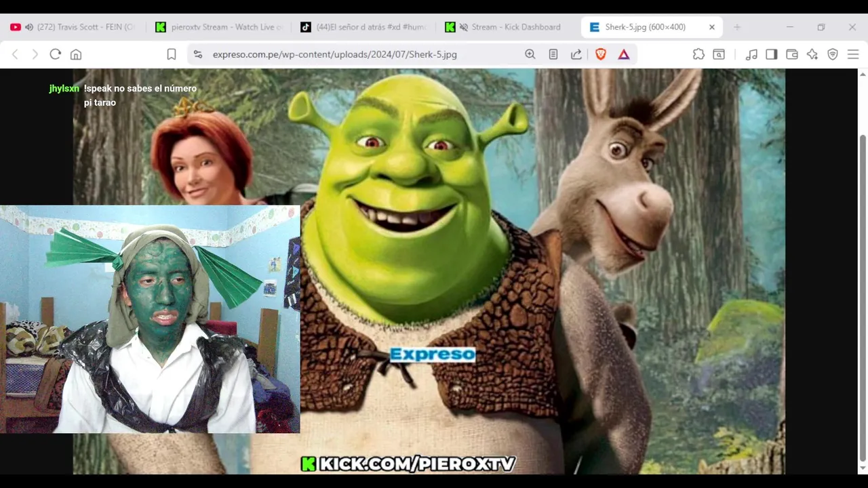The width and height of the screenshot is (868, 488).
Task: Open the browser main hamburger menu
Action: pos(853,54)
